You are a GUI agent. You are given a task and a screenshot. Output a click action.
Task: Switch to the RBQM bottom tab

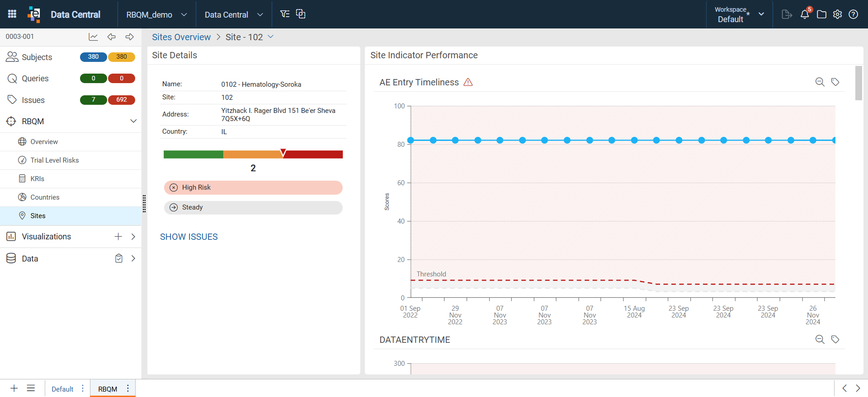[108, 389]
